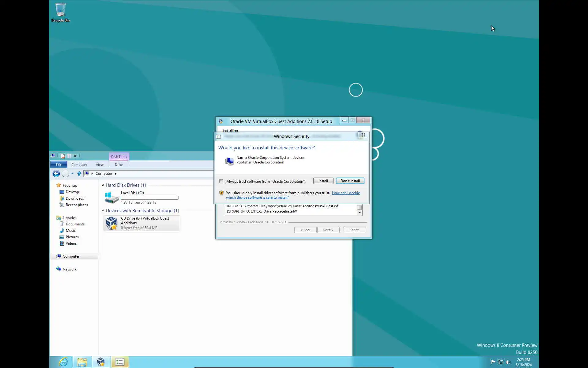Click the Properties quick access toolbar icon
588x368 pixels.
(63, 156)
